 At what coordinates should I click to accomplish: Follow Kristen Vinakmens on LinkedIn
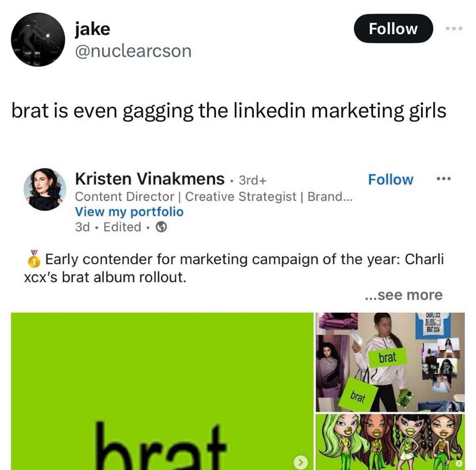(390, 179)
